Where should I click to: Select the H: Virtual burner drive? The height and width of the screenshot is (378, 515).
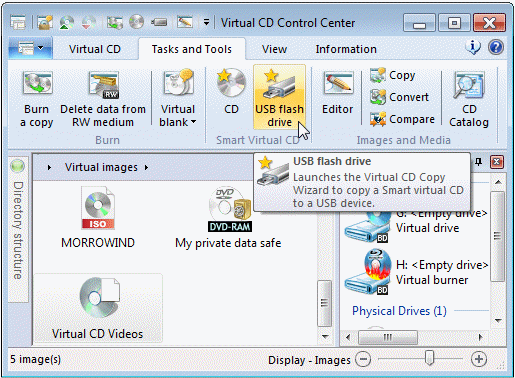click(416, 272)
